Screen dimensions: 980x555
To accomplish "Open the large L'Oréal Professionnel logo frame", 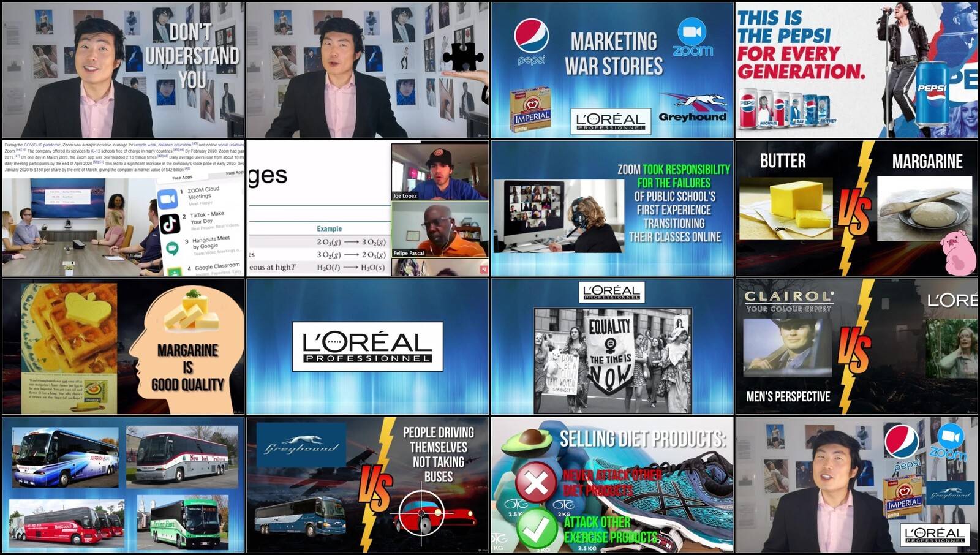I will click(367, 347).
